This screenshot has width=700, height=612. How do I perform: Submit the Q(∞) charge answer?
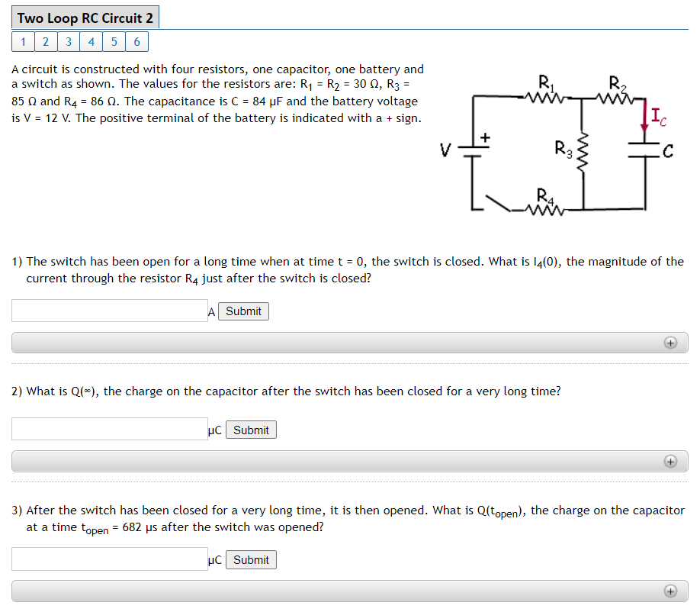coord(251,429)
